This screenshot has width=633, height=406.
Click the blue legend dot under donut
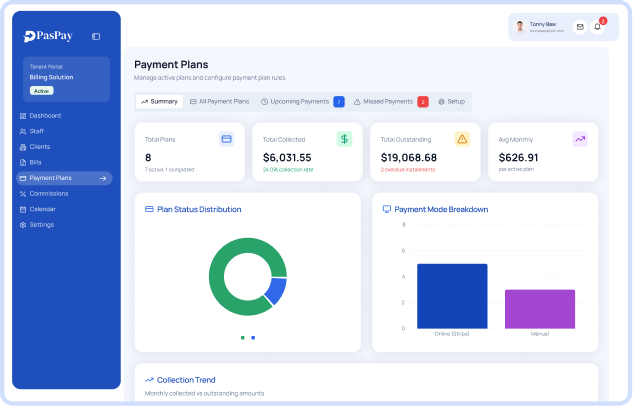253,338
